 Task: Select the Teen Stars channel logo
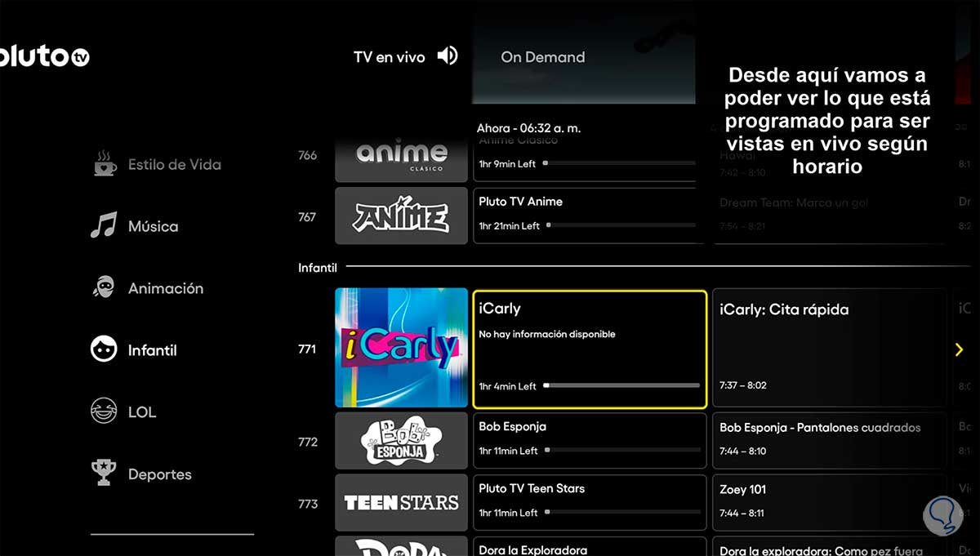(x=401, y=503)
